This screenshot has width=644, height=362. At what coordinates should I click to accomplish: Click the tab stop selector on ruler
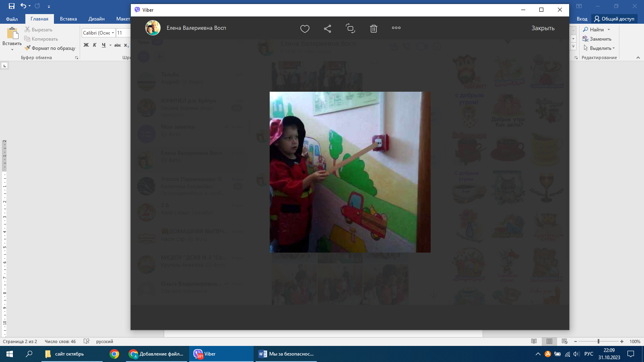click(x=4, y=66)
